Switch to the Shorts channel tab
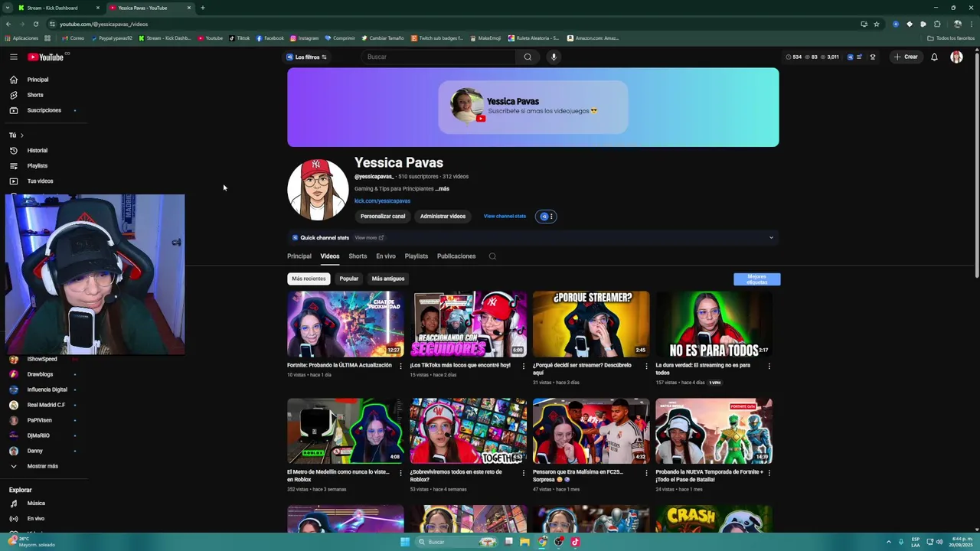 pyautogui.click(x=358, y=256)
